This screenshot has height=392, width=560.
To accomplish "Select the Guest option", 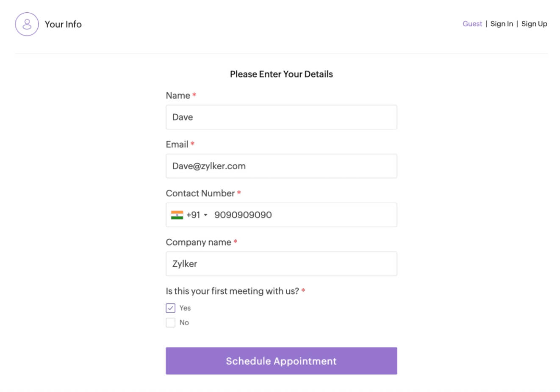I will pos(472,24).
